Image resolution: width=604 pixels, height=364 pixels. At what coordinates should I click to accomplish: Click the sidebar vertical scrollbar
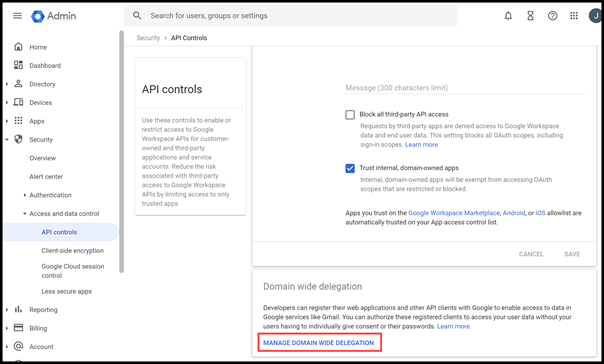(x=121, y=151)
